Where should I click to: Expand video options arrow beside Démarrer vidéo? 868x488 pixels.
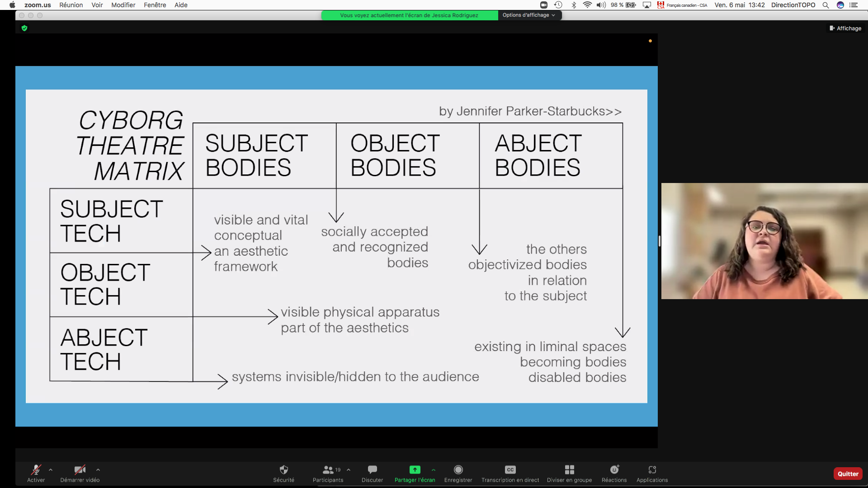point(98,470)
